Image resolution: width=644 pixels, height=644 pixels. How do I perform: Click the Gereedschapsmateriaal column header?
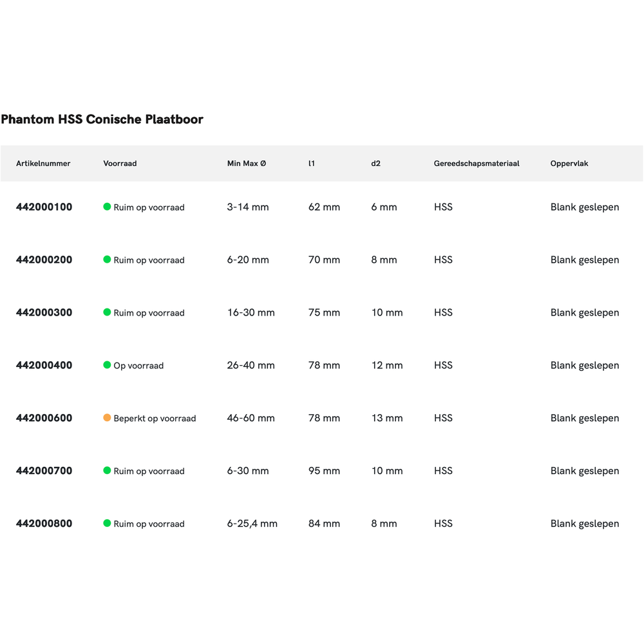(477, 164)
